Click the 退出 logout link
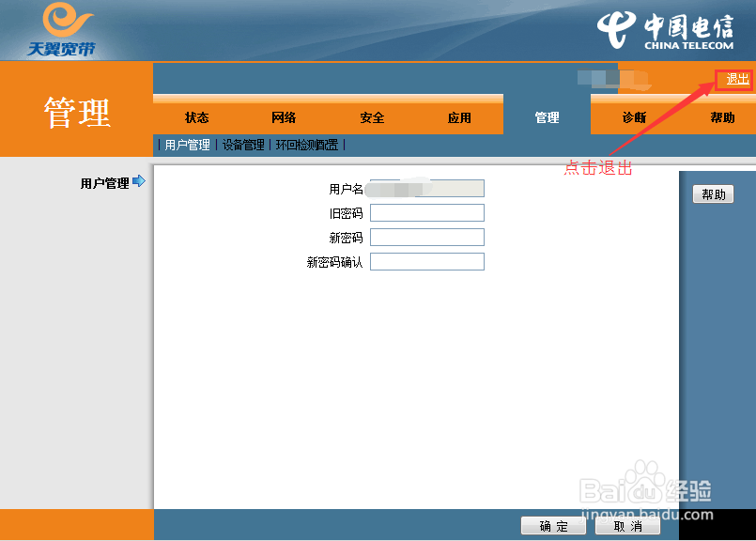Screen dimensions: 756x541 click(737, 79)
